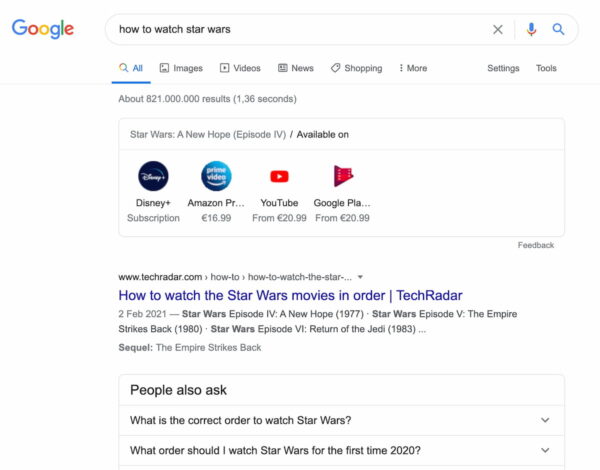Click the Google logo
This screenshot has width=600, height=470.
(42, 29)
